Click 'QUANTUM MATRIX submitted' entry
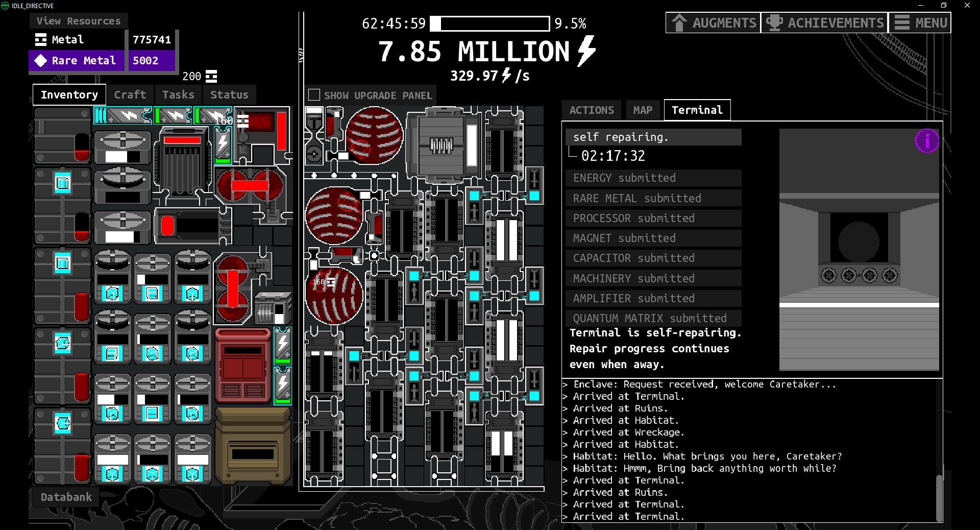This screenshot has width=980, height=530. 653,318
